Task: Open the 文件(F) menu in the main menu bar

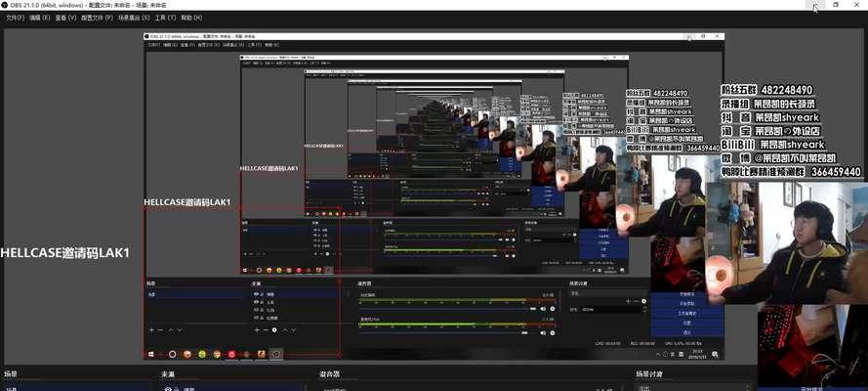Action: point(15,18)
